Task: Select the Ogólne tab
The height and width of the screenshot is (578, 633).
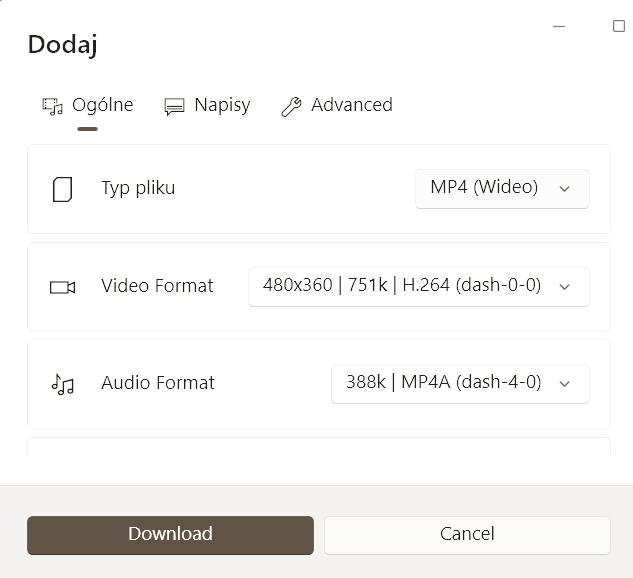Action: click(x=88, y=106)
